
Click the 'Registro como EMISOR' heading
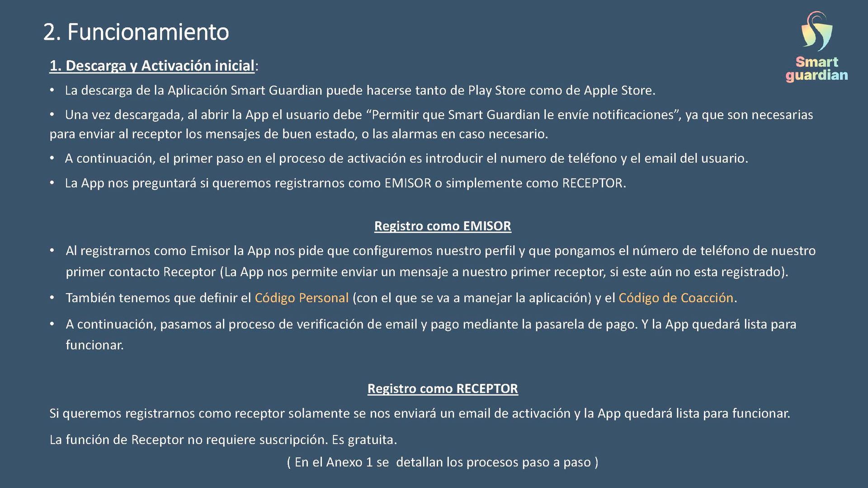coord(443,226)
